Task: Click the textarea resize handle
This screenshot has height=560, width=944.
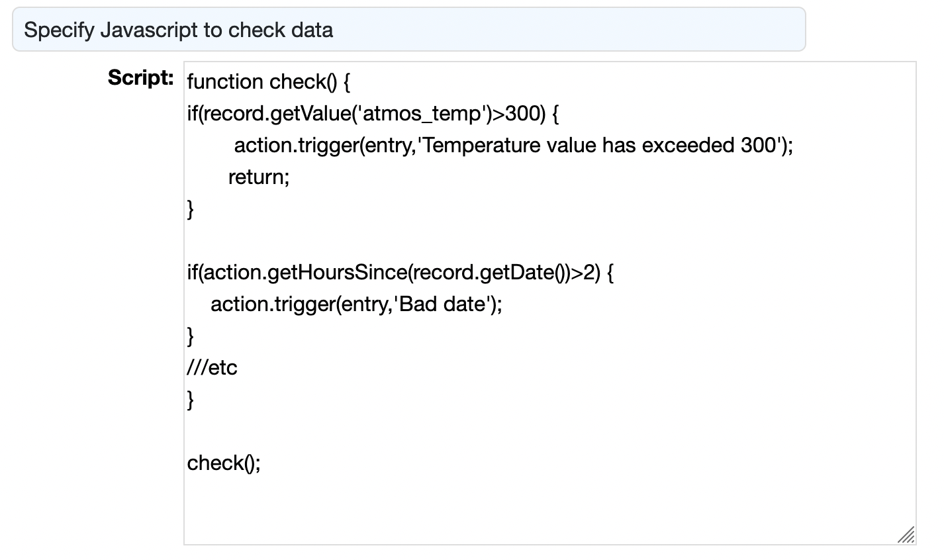Action: [x=906, y=534]
